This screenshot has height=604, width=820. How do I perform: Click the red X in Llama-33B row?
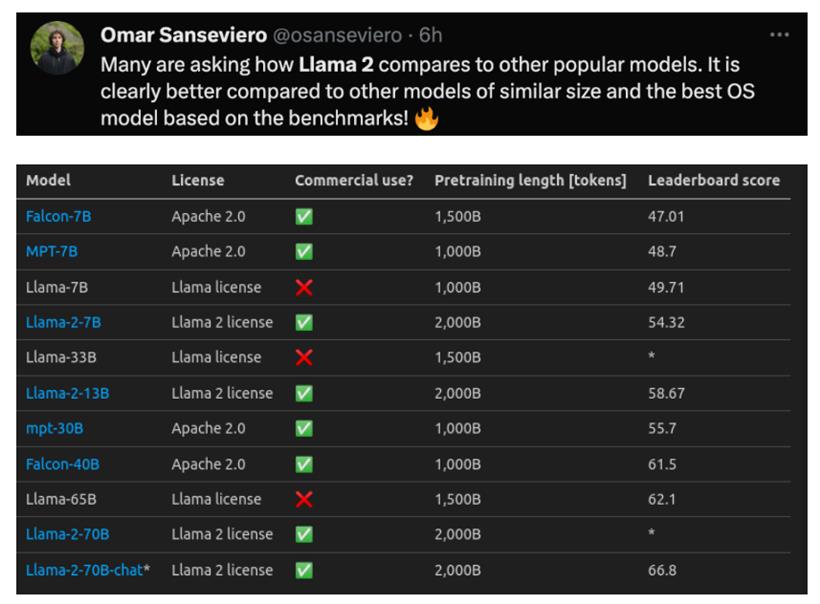[304, 358]
